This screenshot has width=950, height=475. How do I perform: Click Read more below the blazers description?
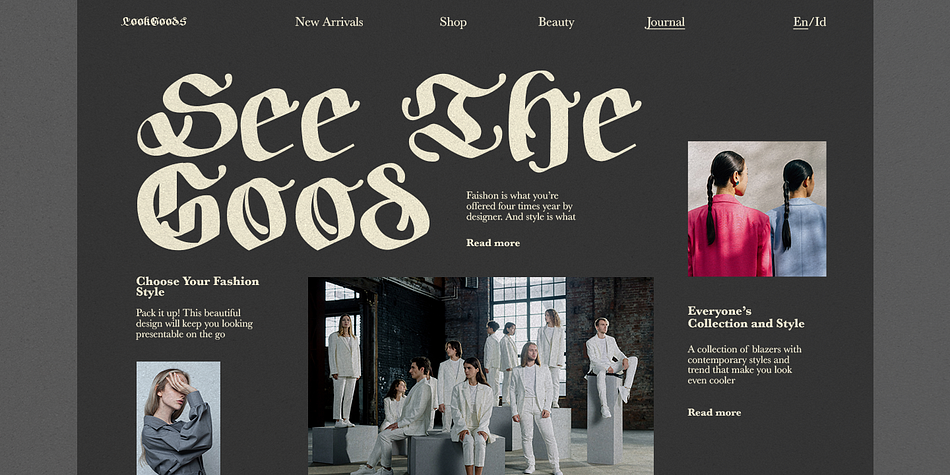(714, 413)
